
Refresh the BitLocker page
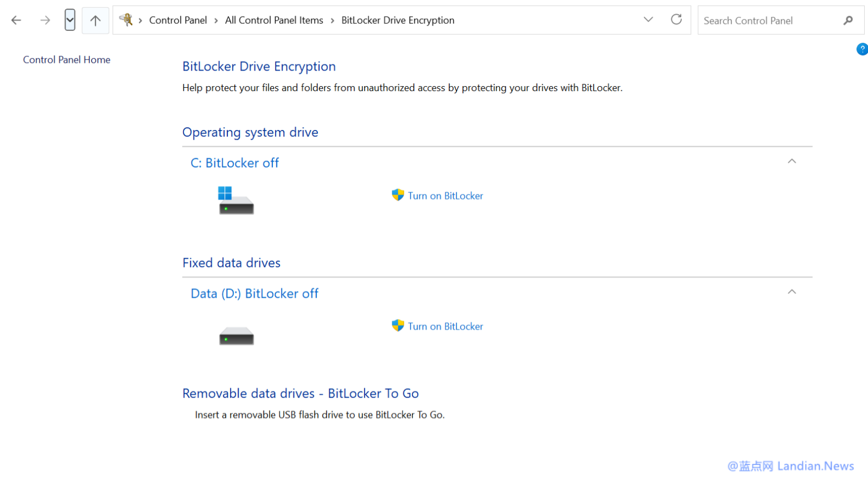676,20
